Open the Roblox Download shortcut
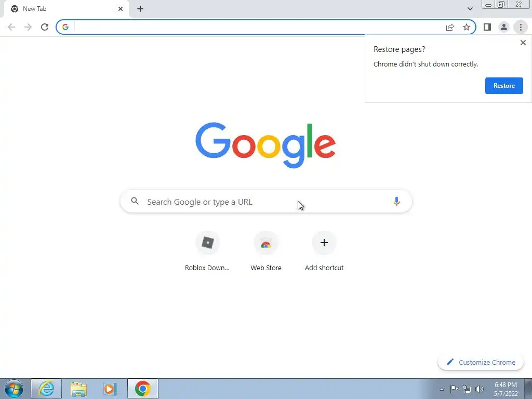 click(207, 252)
